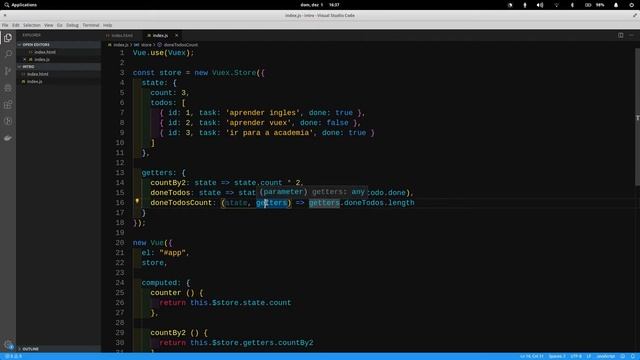Screen dimensions: 640x360
Task: Open the Debug view with the bug icon
Action: 8,87
